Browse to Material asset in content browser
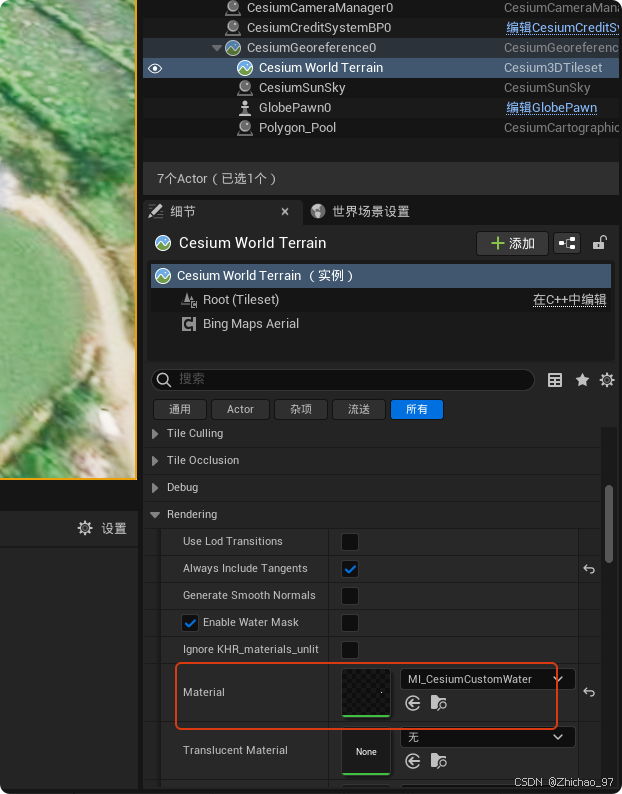The image size is (622, 794). pyautogui.click(x=438, y=703)
